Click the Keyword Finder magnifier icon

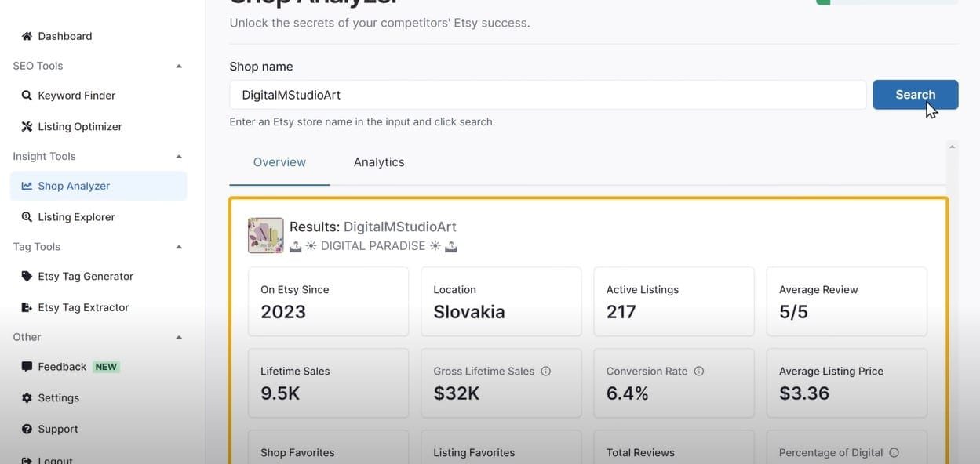point(27,96)
